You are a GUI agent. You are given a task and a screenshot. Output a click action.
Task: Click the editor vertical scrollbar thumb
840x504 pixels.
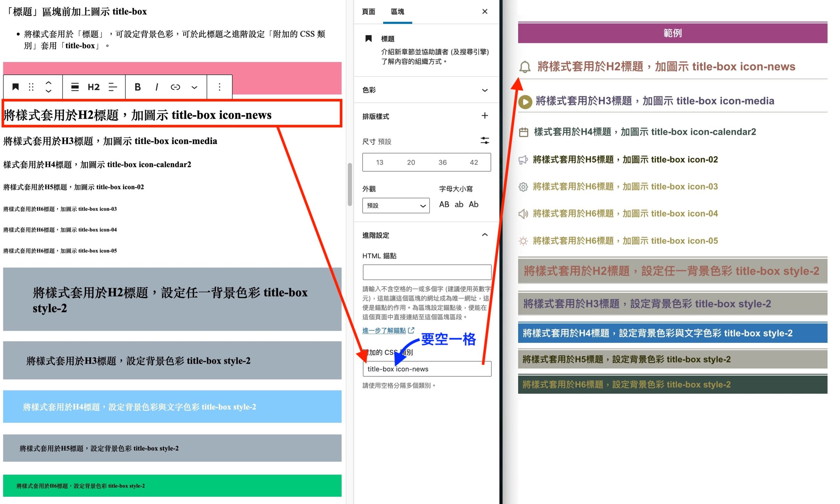350,184
